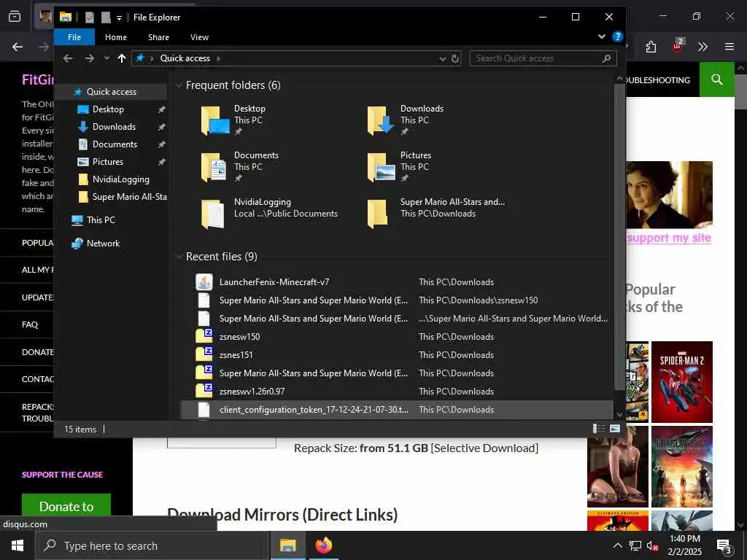Select This PC in navigation pane
Viewport: 747px width, 560px height.
(x=101, y=220)
